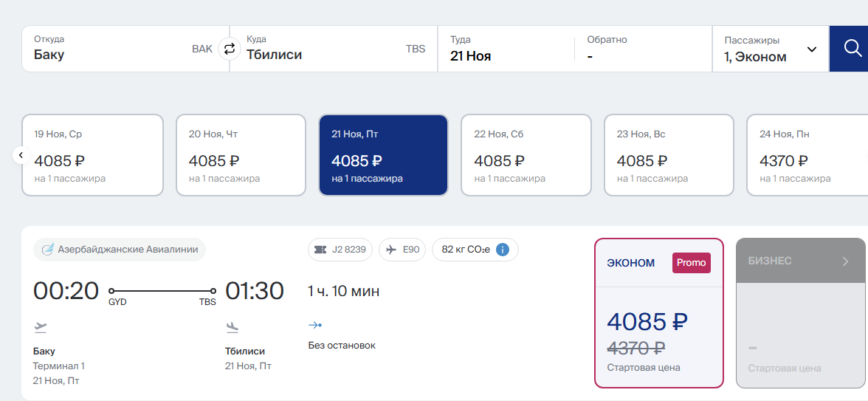The height and width of the screenshot is (401, 868).
Task: Click the Promo badge label
Action: click(692, 263)
